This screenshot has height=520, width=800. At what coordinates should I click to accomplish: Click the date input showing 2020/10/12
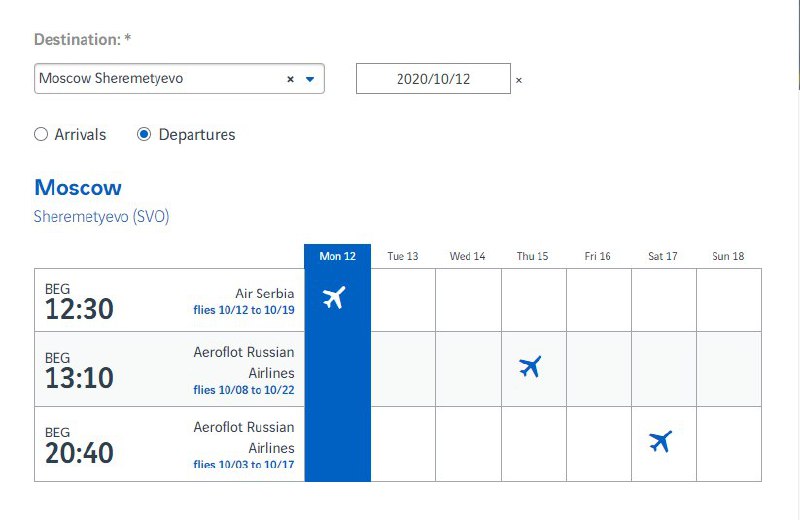pyautogui.click(x=433, y=79)
